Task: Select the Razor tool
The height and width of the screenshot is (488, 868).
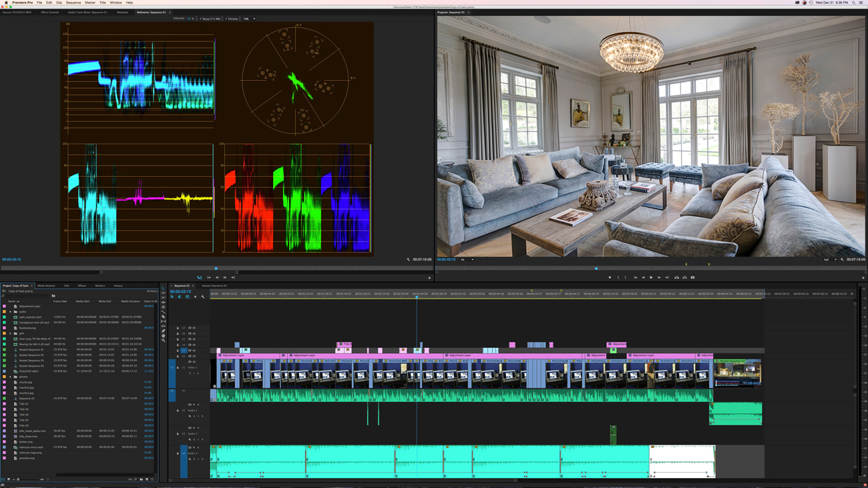Action: (x=163, y=316)
